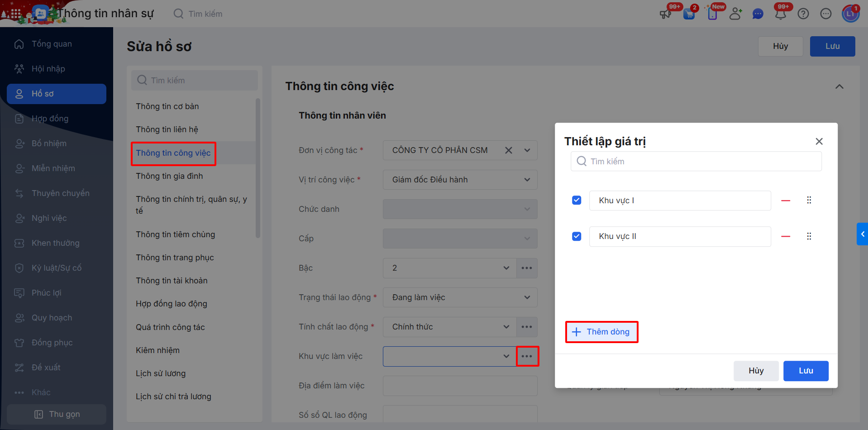868x430 pixels.
Task: Click the help question mark icon
Action: pos(803,14)
